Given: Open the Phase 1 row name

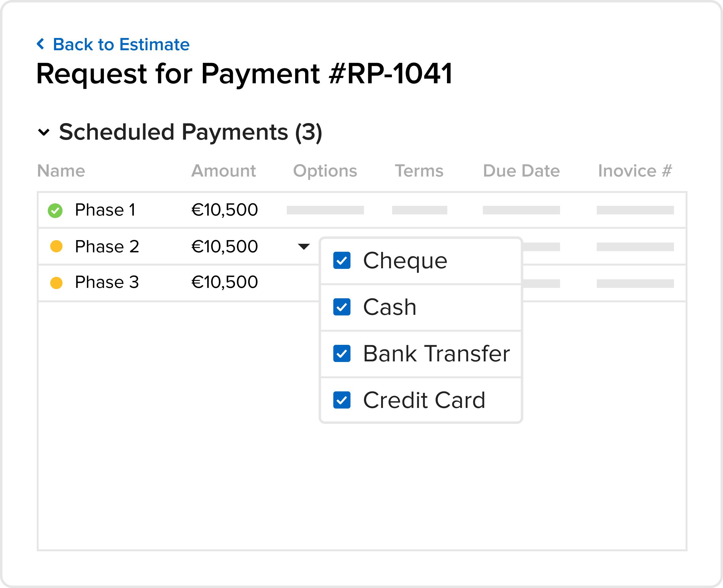Looking at the screenshot, I should click(x=105, y=210).
